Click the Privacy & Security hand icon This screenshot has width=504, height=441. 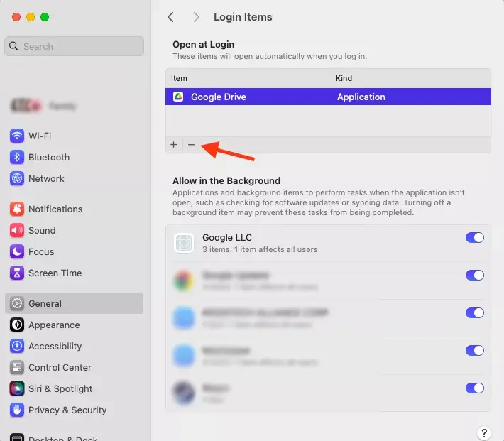(x=17, y=410)
